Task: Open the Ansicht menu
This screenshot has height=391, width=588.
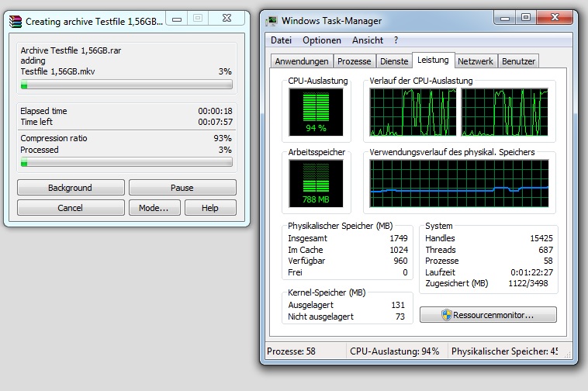Action: click(x=368, y=40)
